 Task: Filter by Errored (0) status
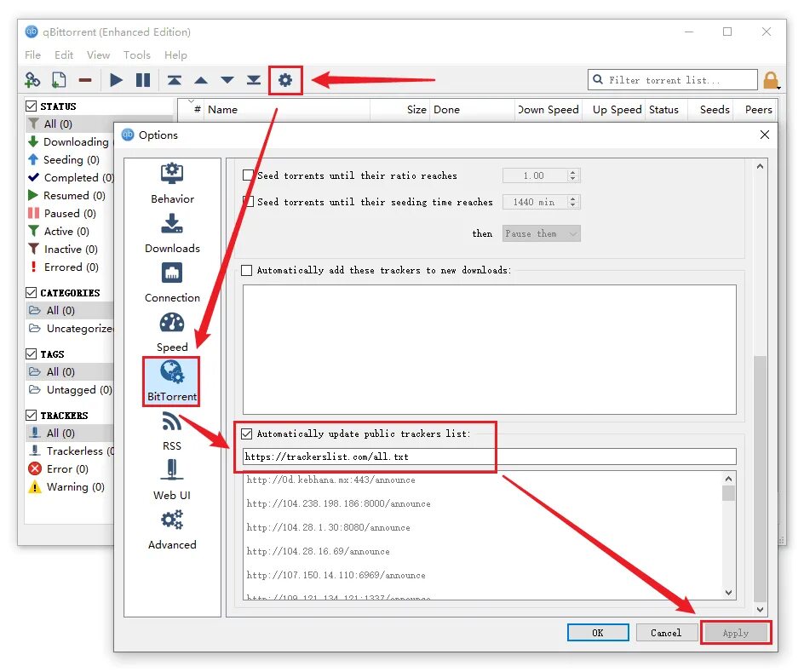tap(63, 267)
